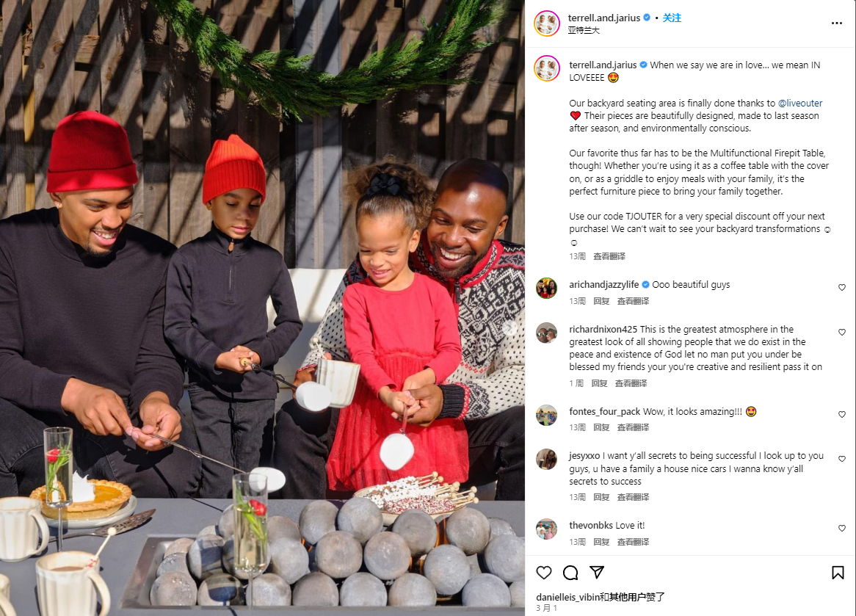The height and width of the screenshot is (616, 856).
Task: Like thevonbks's comment heart
Action: coord(842,528)
